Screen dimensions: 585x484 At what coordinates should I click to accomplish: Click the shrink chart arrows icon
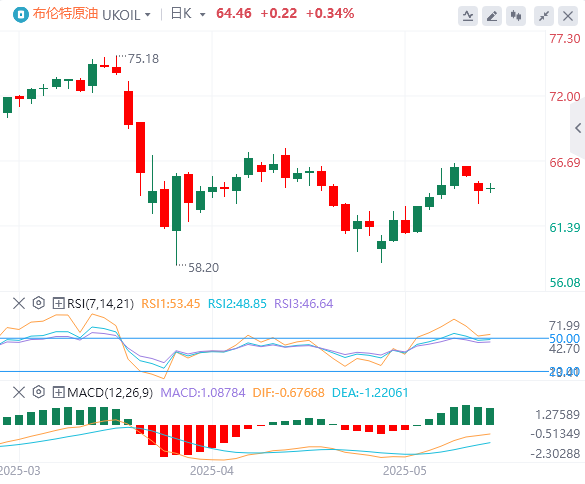544,16
